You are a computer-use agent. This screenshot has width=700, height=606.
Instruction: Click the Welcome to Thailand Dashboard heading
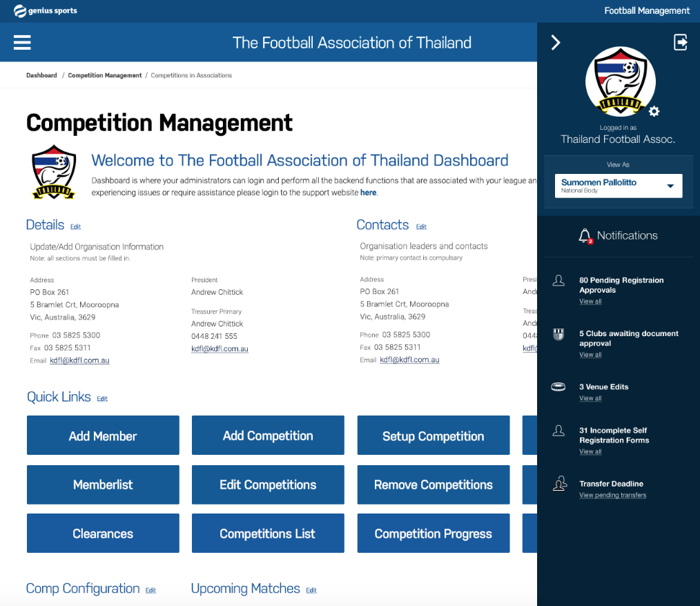pos(300,160)
